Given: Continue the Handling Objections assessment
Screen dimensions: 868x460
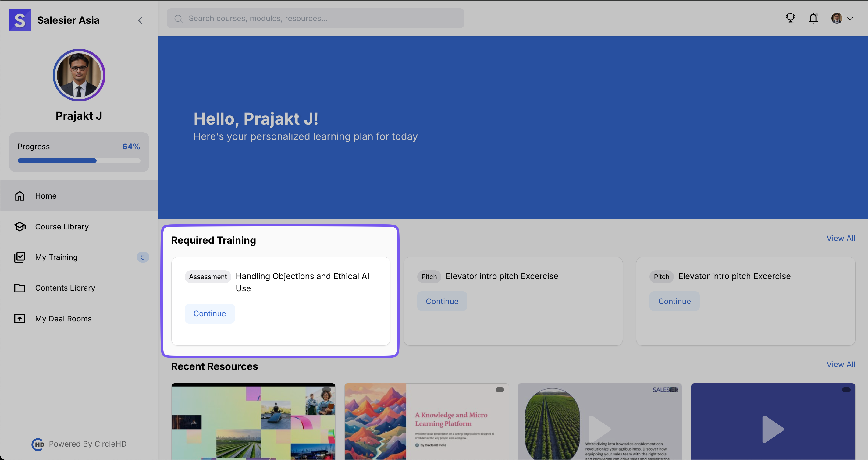Looking at the screenshot, I should (210, 313).
